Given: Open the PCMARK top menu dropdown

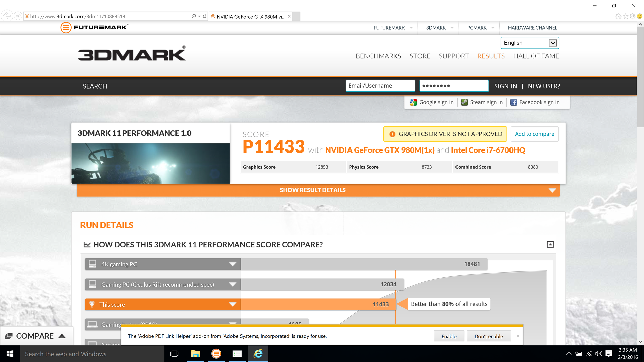Looking at the screenshot, I should [481, 28].
